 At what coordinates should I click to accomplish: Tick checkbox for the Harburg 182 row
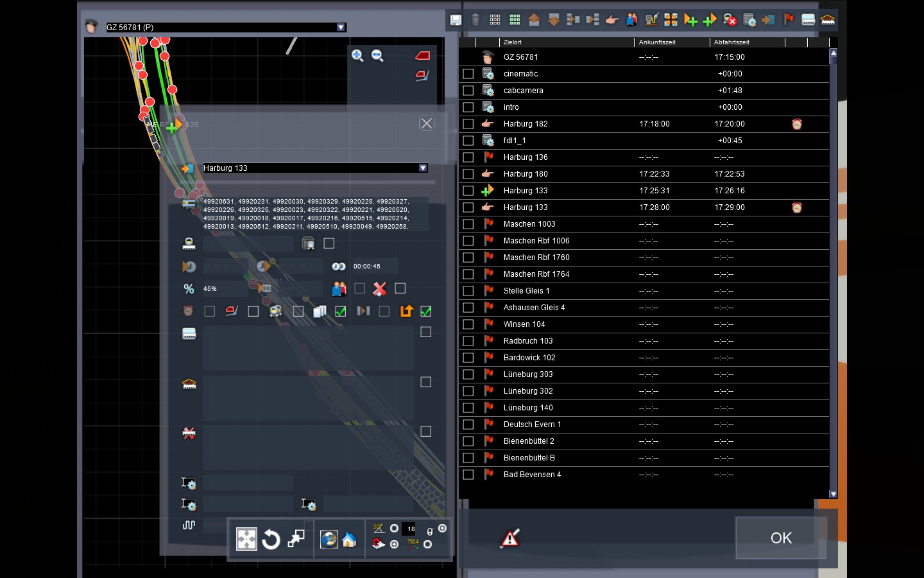pyautogui.click(x=468, y=124)
